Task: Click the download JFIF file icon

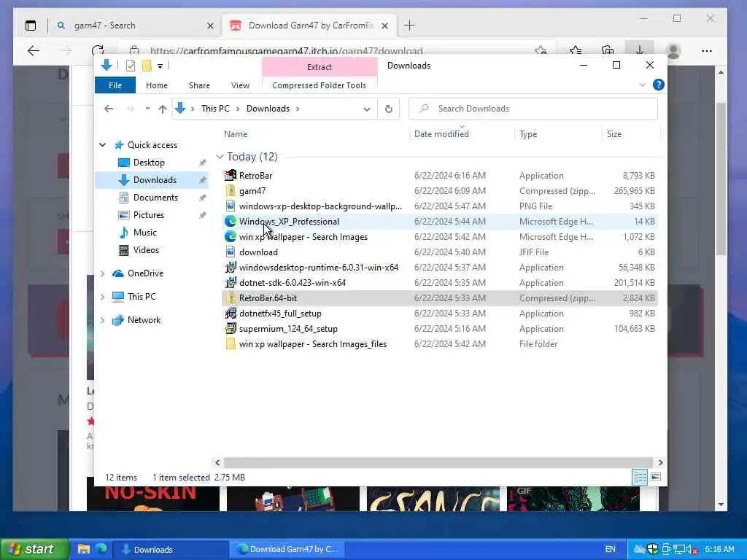Action: pyautogui.click(x=231, y=252)
